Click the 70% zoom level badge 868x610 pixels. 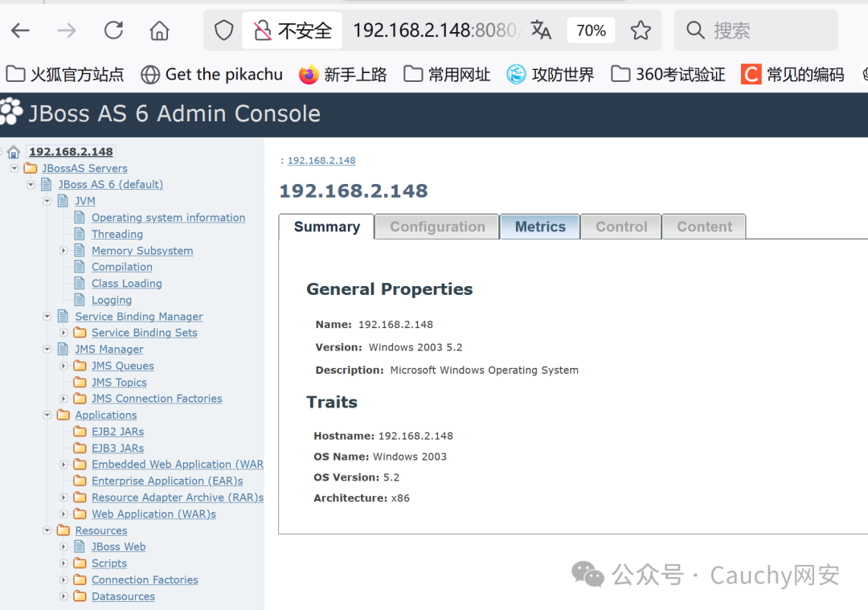(591, 31)
